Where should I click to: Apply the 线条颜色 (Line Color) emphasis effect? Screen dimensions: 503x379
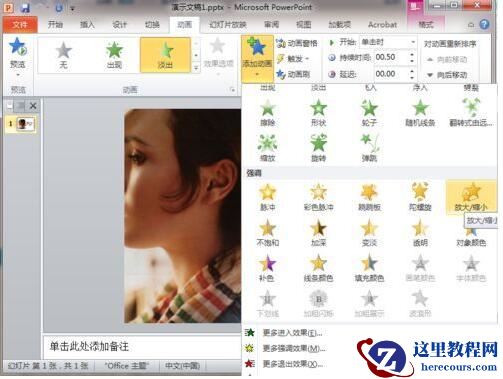[318, 268]
